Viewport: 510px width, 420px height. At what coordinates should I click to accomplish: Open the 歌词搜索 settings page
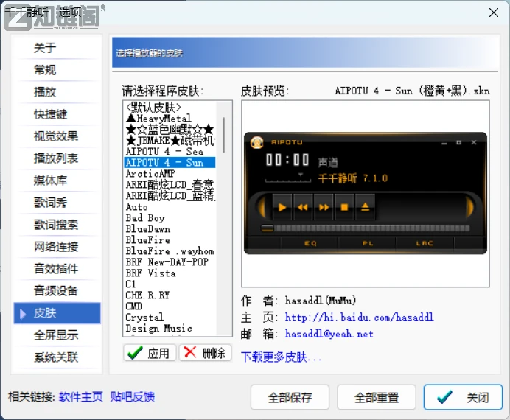click(57, 225)
